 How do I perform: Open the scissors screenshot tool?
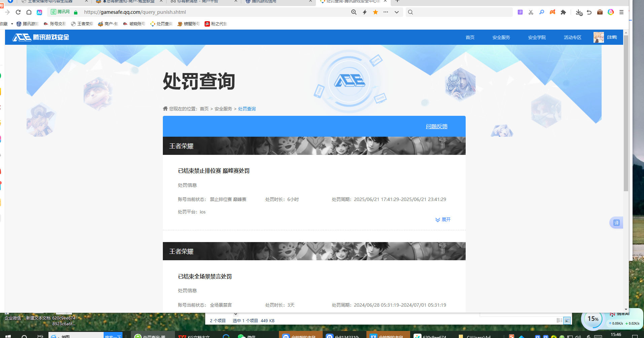(531, 12)
